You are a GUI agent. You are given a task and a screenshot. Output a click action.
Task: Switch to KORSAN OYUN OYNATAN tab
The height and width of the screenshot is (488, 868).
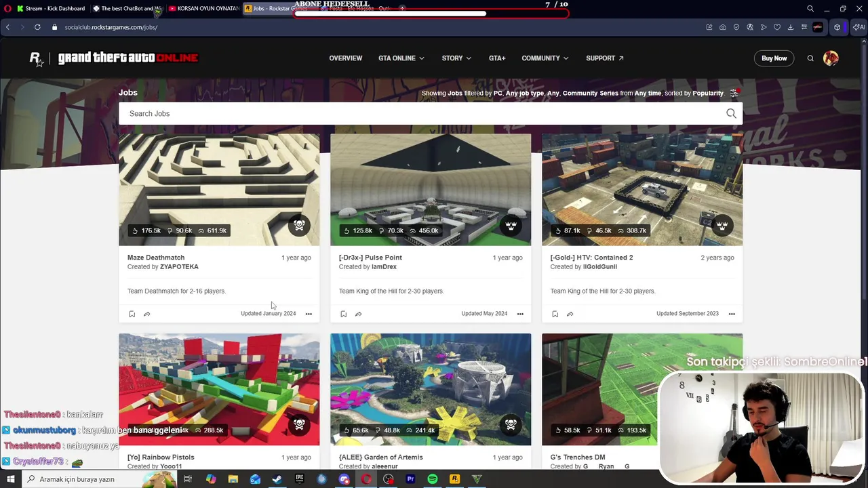point(203,9)
